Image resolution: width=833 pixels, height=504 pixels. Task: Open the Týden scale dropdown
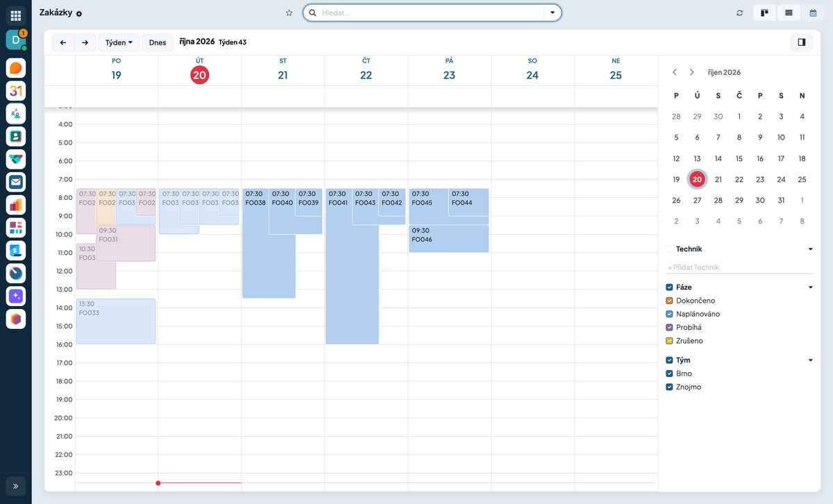coord(119,42)
